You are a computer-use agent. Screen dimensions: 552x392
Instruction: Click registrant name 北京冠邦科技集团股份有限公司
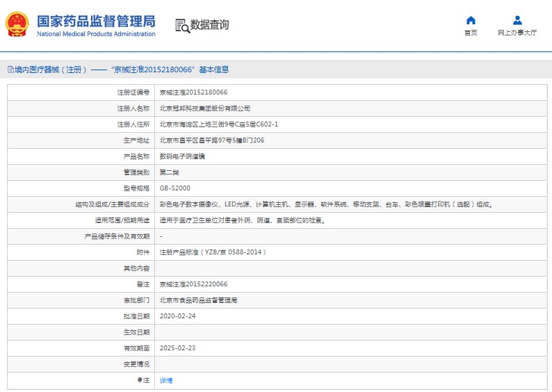(x=205, y=108)
